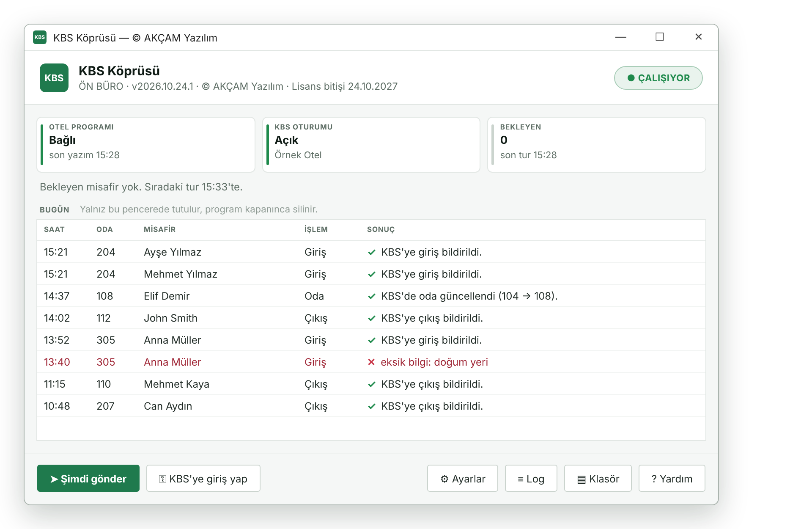Send now with Şimdi gönder button

[88, 478]
